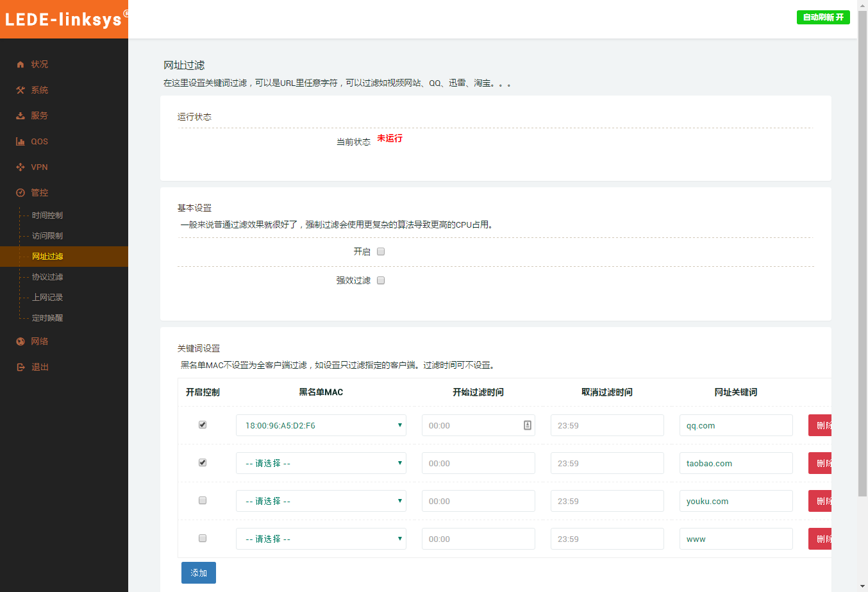Image resolution: width=868 pixels, height=592 pixels.
Task: Click the VPN icon in sidebar
Action: coord(21,167)
